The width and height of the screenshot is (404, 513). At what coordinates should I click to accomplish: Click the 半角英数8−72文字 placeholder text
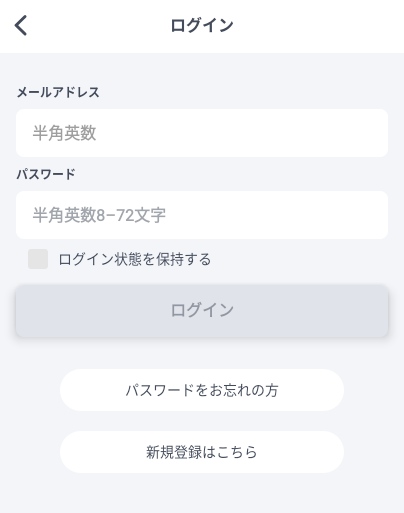tap(99, 215)
